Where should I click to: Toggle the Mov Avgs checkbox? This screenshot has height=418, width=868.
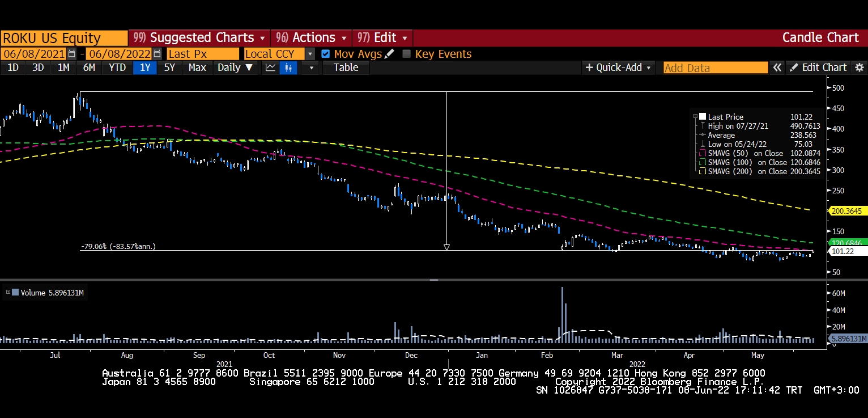tap(325, 54)
